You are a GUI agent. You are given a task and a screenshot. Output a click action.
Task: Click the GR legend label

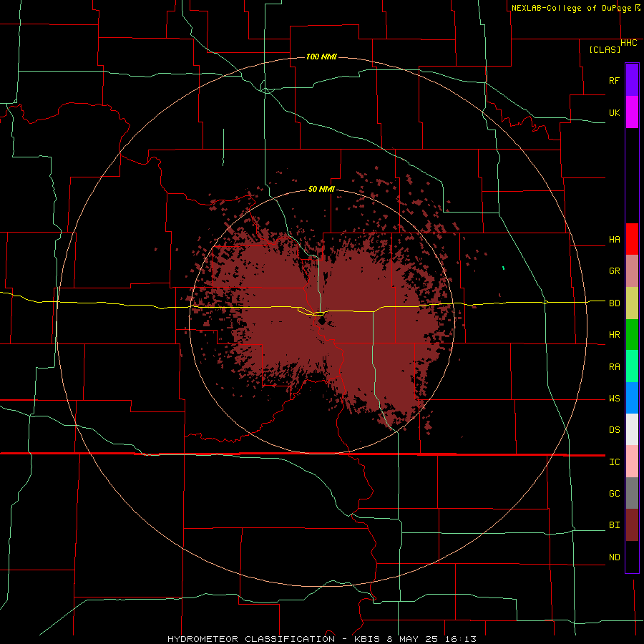pos(614,271)
